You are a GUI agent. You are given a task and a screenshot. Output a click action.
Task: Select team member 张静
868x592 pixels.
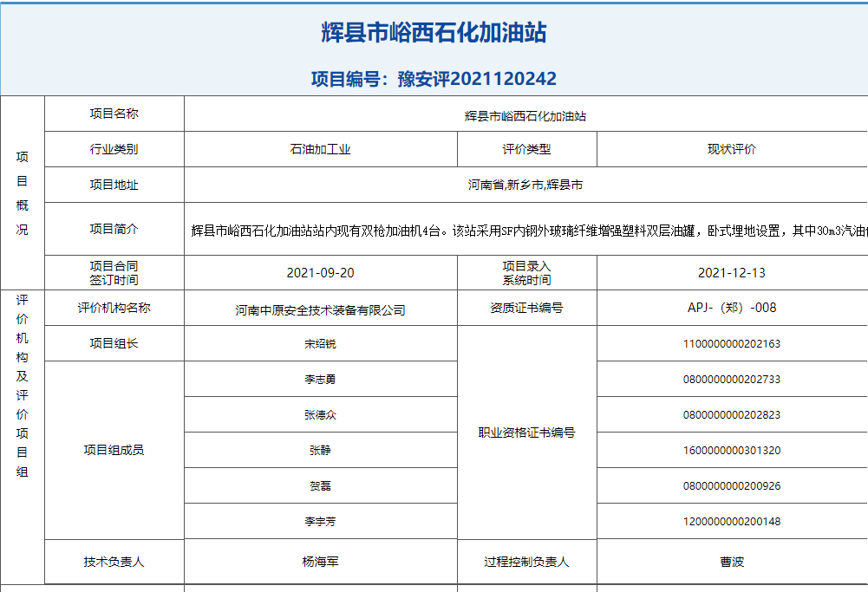pyautogui.click(x=321, y=451)
